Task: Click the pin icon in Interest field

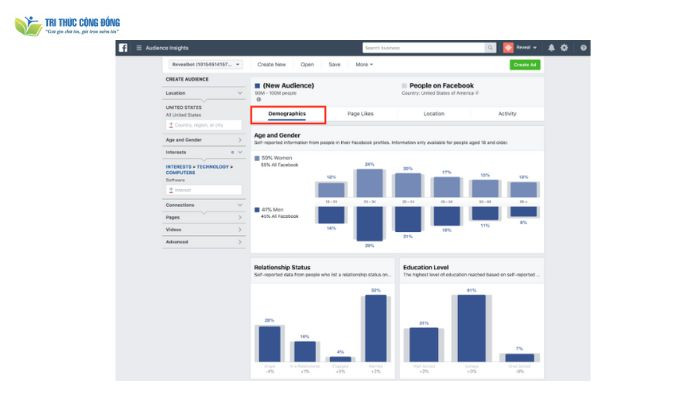Action: pos(171,190)
